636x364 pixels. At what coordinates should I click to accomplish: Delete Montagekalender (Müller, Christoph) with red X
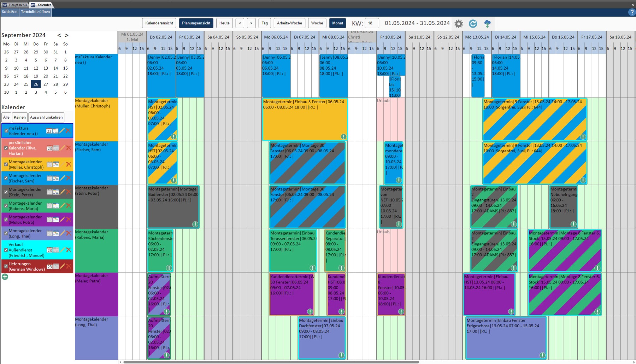(69, 164)
